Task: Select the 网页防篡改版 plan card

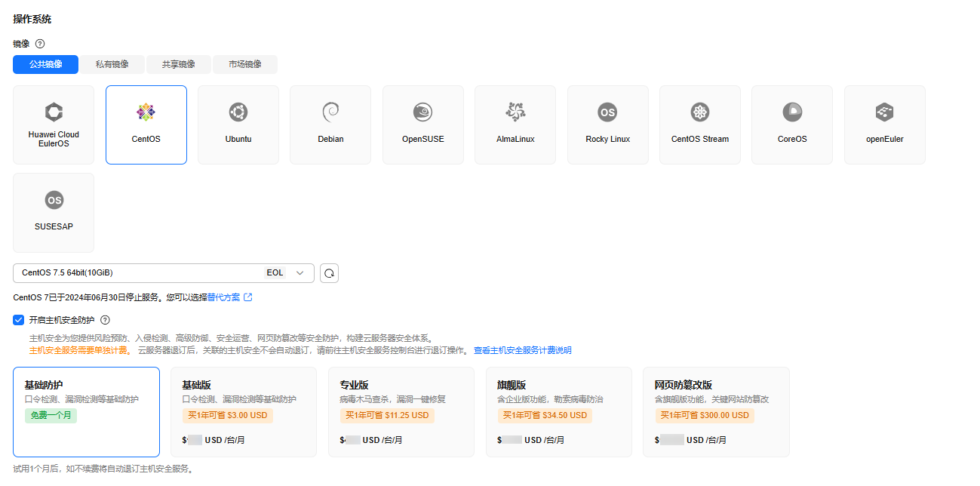Action: pyautogui.click(x=716, y=412)
